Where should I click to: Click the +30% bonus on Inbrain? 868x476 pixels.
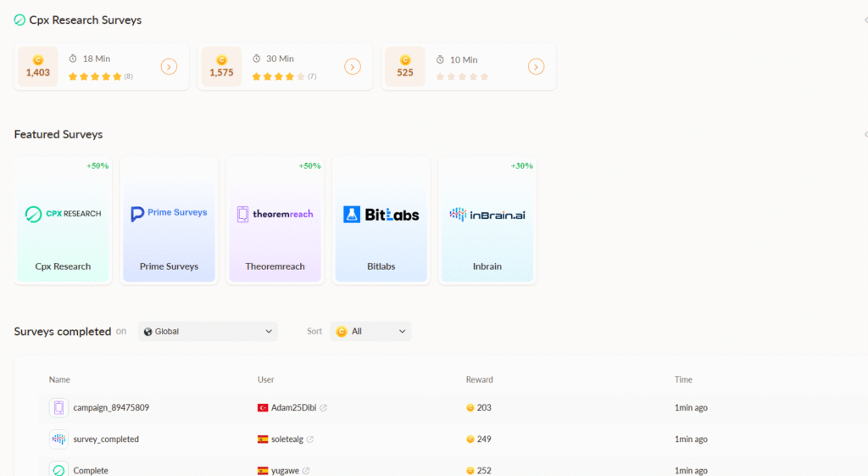click(521, 165)
